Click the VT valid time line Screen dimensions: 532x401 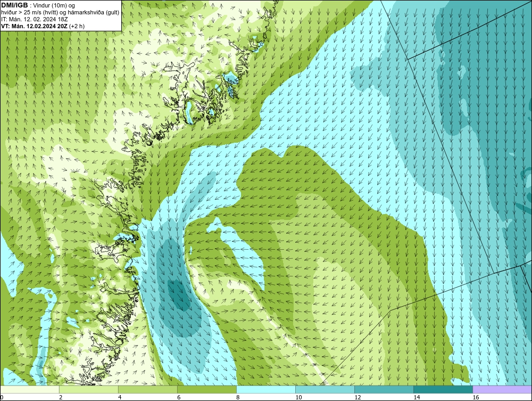click(43, 26)
